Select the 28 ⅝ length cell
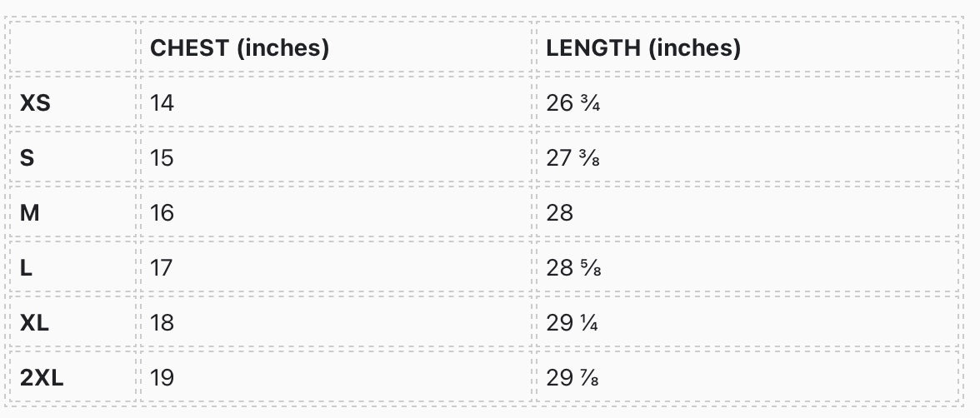This screenshot has width=980, height=418. pyautogui.click(x=573, y=267)
